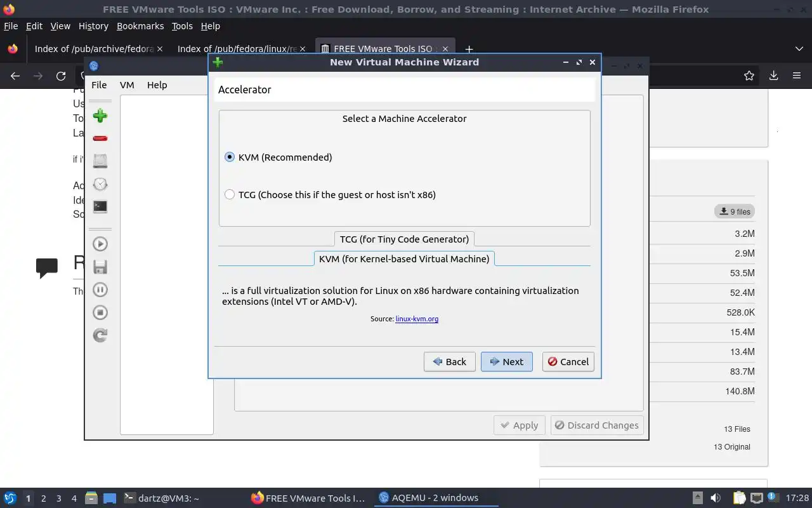Click the comment speech bubble icon on page
812x508 pixels.
coord(47,268)
